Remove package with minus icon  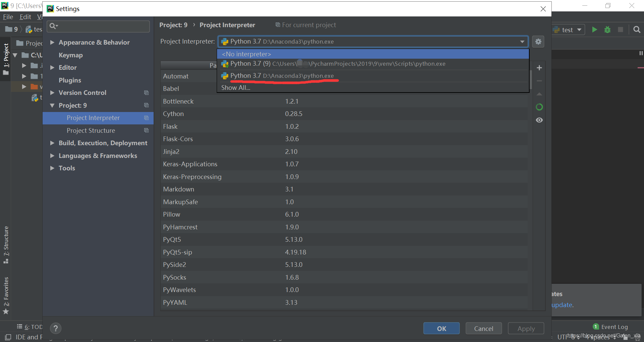click(x=539, y=81)
